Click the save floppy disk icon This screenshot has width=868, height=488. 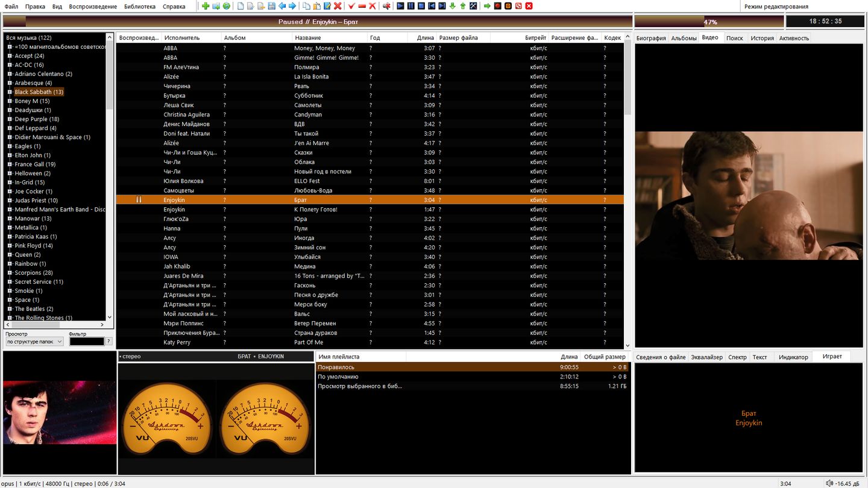tap(271, 6)
